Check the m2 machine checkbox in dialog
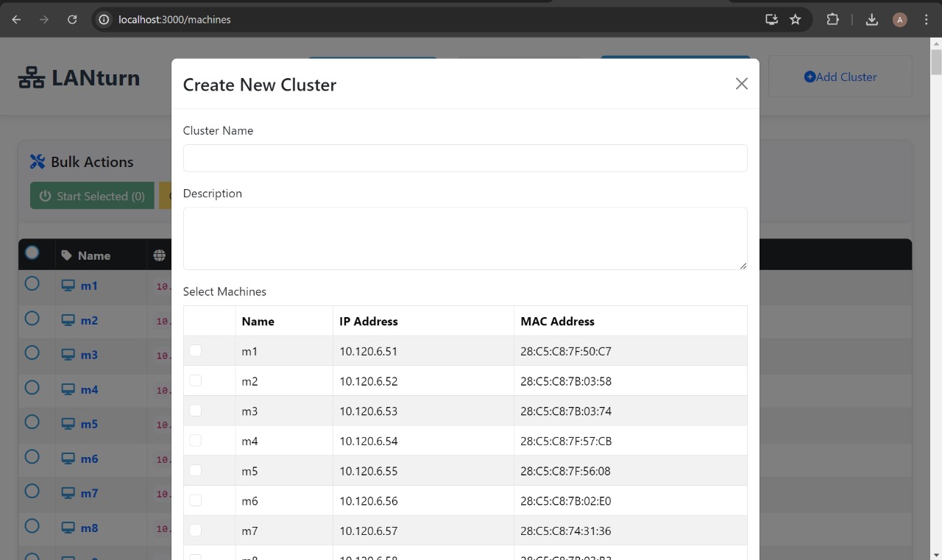Screen dimensions: 942x560 coord(196,380)
